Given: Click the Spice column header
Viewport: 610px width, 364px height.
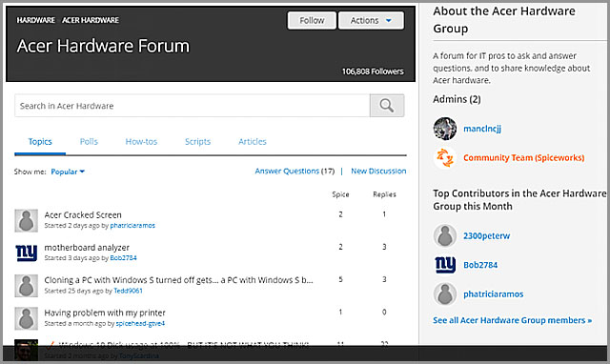Looking at the screenshot, I should (340, 194).
